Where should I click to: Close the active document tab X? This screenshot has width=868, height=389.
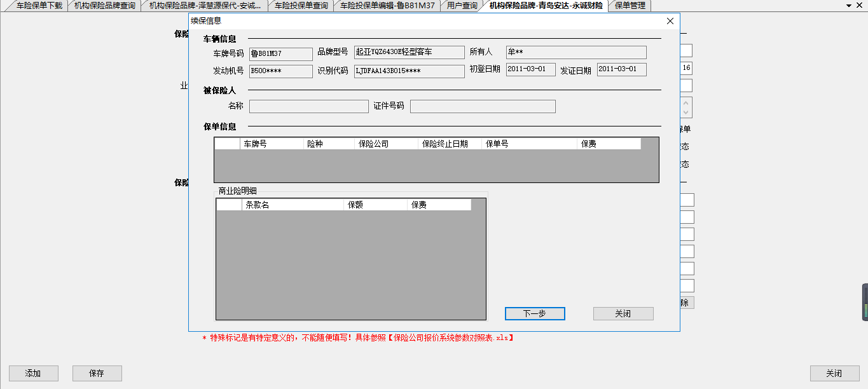point(861,6)
